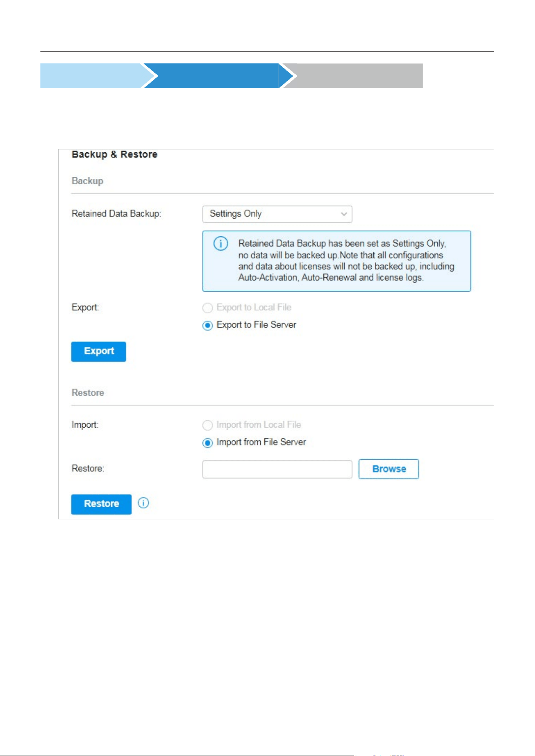The width and height of the screenshot is (535, 756).
Task: Click the info icon beside Restore button
Action: pos(143,503)
